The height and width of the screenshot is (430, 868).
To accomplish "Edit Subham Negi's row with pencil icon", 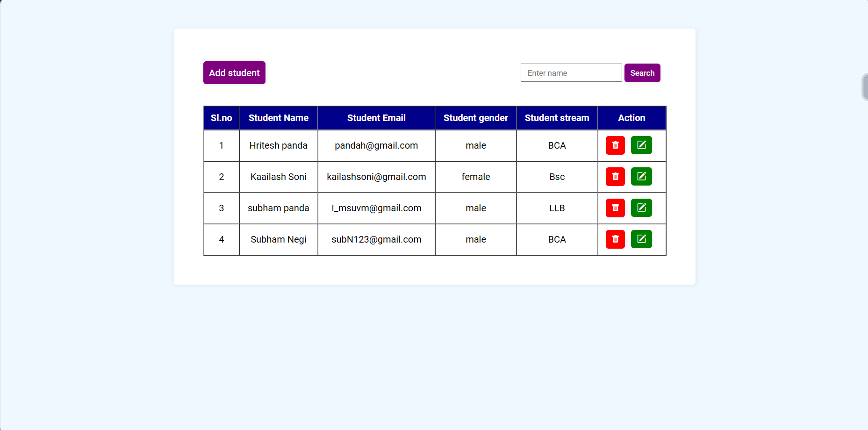I will (641, 239).
